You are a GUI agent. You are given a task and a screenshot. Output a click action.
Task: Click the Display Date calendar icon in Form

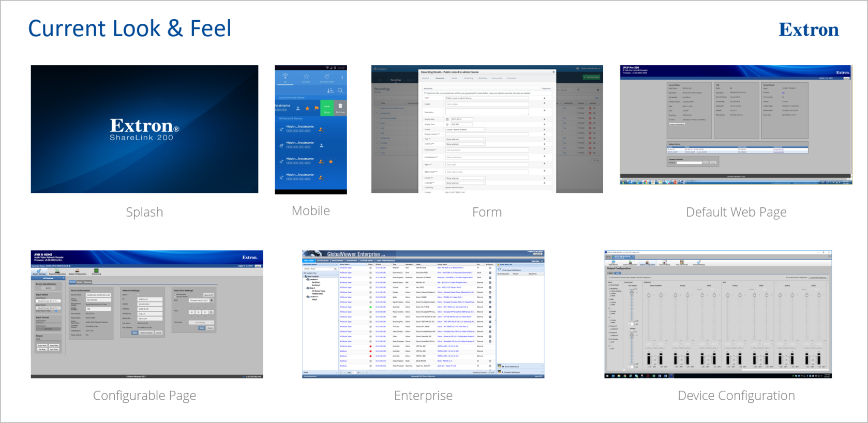447,119
